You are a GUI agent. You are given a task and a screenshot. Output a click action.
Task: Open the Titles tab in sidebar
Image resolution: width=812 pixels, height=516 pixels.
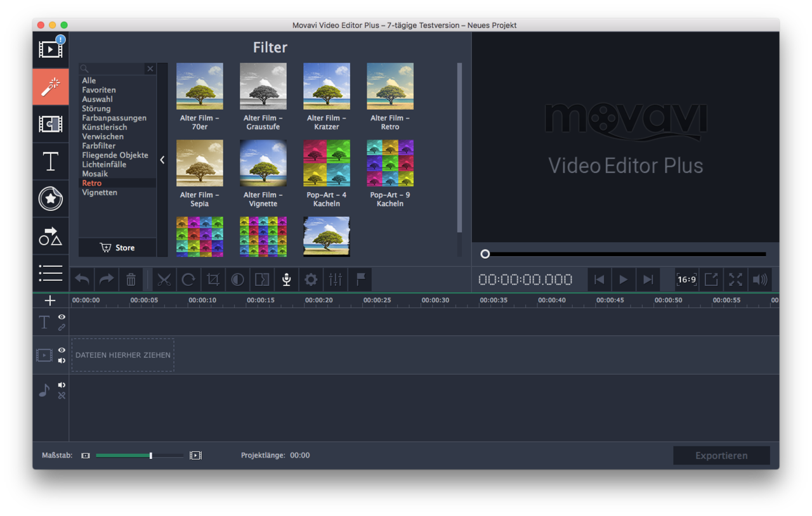pos(51,161)
